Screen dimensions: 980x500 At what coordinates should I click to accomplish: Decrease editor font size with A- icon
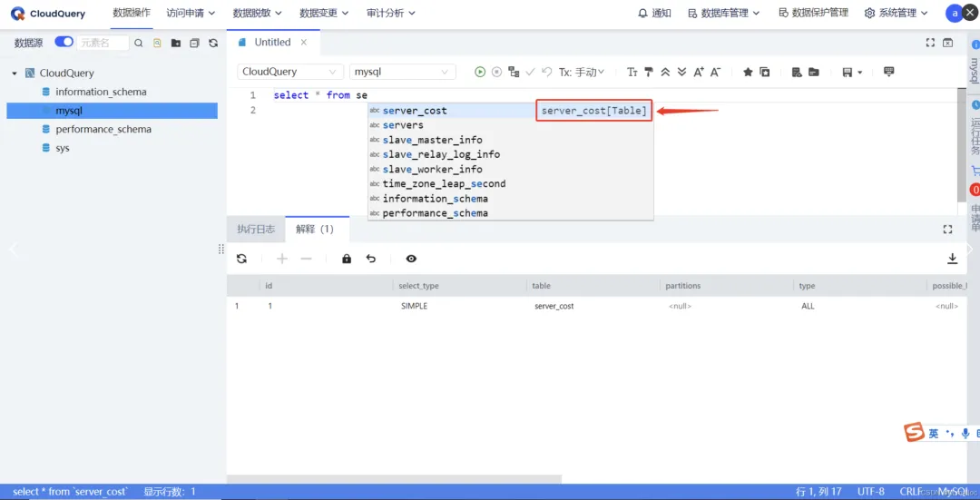[716, 72]
